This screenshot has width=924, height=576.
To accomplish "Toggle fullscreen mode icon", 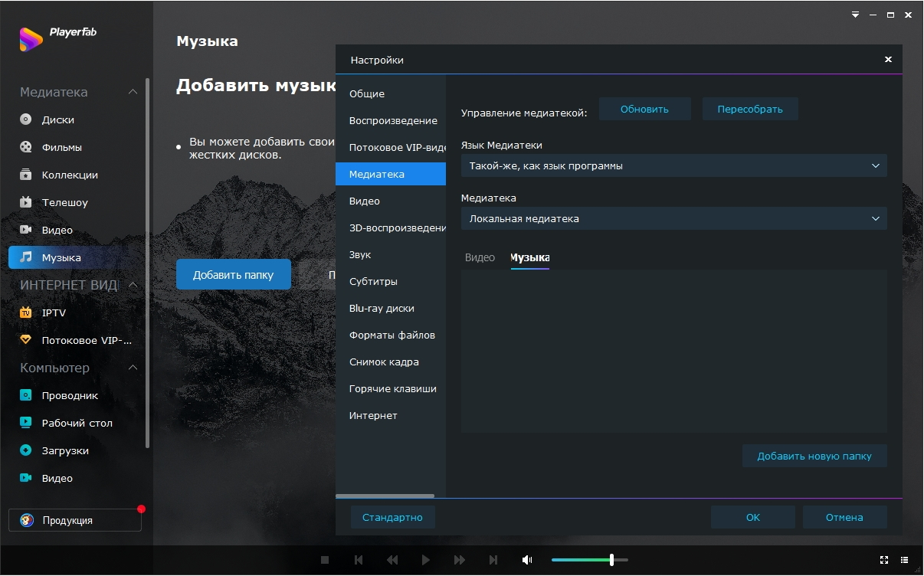I will 883,560.
